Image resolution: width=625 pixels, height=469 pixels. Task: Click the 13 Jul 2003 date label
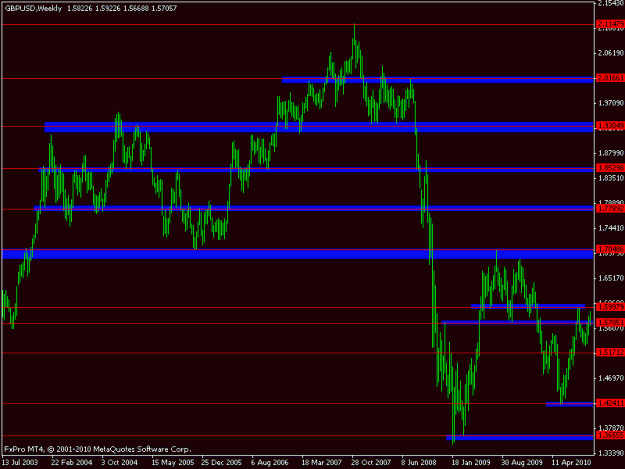[20, 462]
